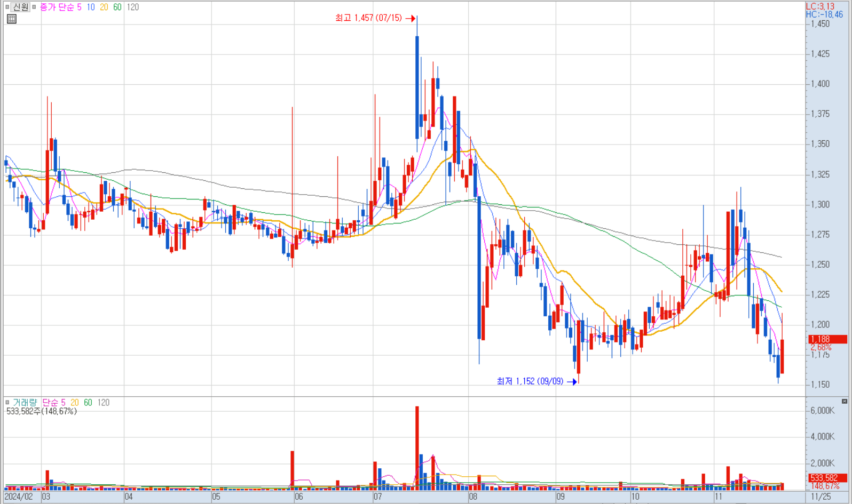Click the tallest red volume bar in July

click(x=417, y=448)
